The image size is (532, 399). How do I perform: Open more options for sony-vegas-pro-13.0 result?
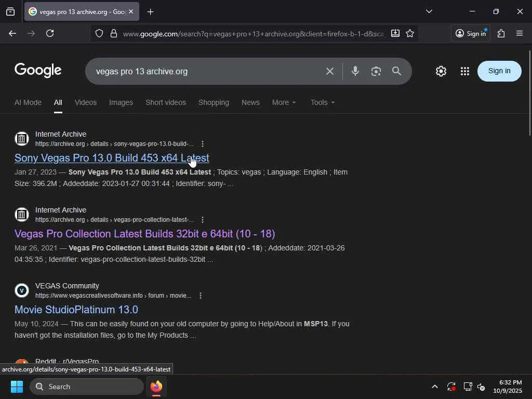(x=203, y=144)
